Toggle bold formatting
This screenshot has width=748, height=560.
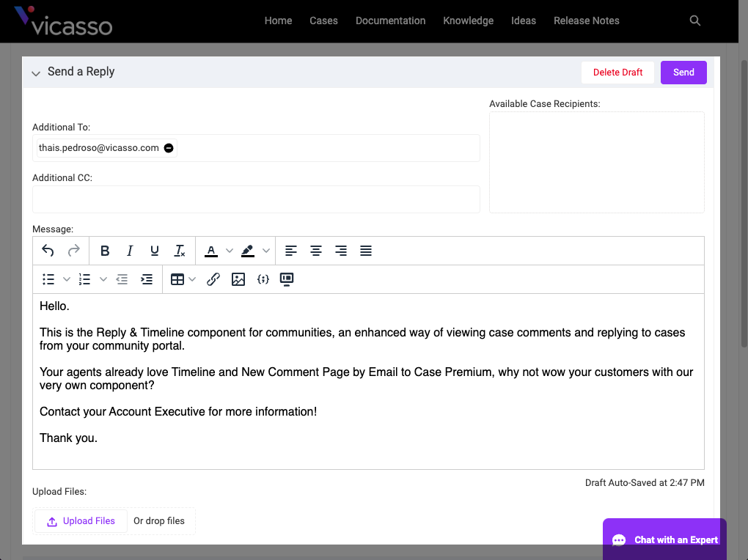point(105,251)
